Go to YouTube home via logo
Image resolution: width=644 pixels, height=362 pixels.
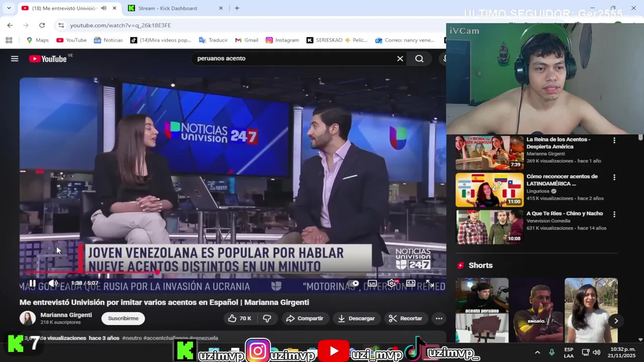(x=48, y=59)
